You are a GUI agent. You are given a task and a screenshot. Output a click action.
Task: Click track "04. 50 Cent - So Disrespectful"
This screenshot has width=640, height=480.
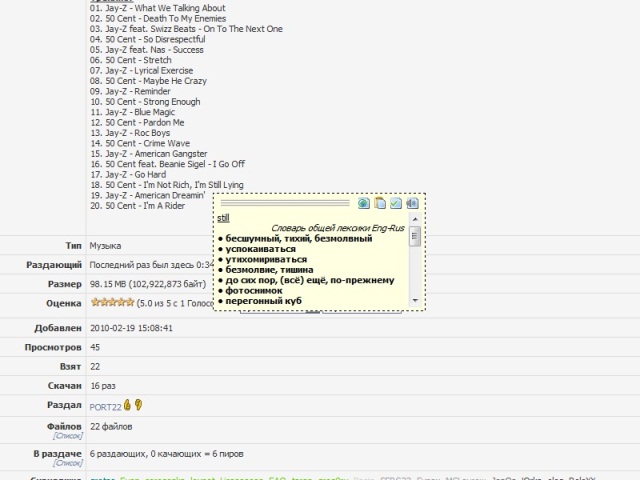point(148,40)
